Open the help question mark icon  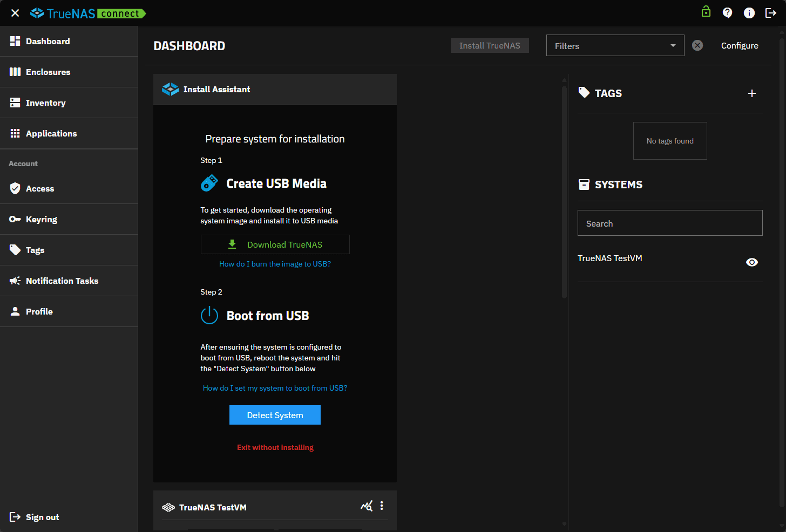[x=727, y=13]
